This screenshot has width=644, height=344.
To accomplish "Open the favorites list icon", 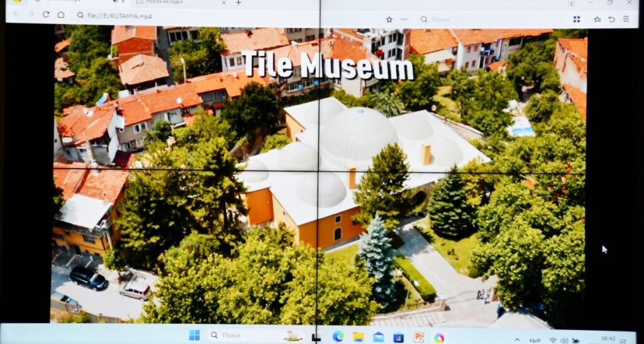I will 597,19.
